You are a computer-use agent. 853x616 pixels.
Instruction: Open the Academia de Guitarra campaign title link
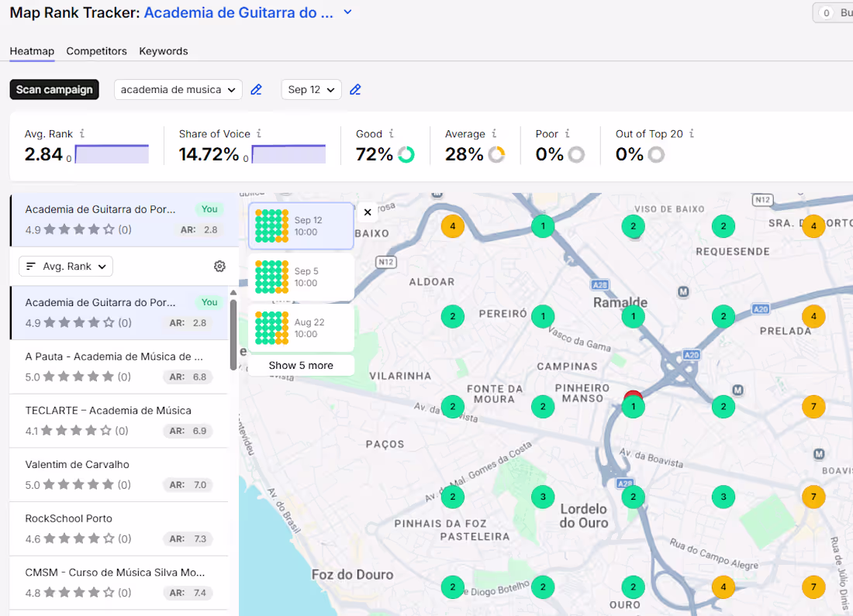238,12
